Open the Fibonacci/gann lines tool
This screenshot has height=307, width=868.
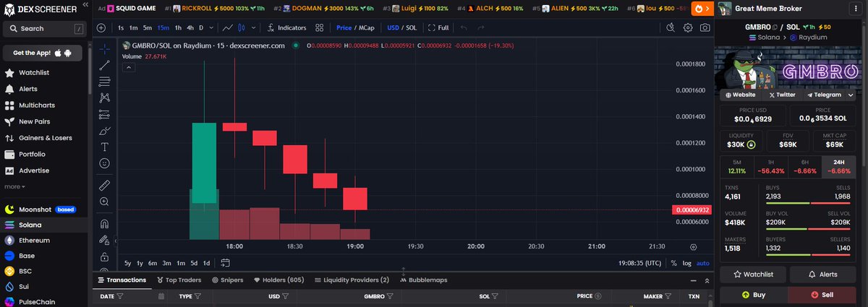(104, 81)
